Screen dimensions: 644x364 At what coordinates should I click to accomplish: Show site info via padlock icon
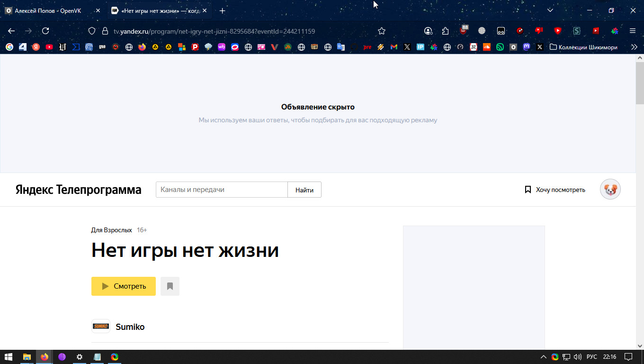click(x=105, y=31)
